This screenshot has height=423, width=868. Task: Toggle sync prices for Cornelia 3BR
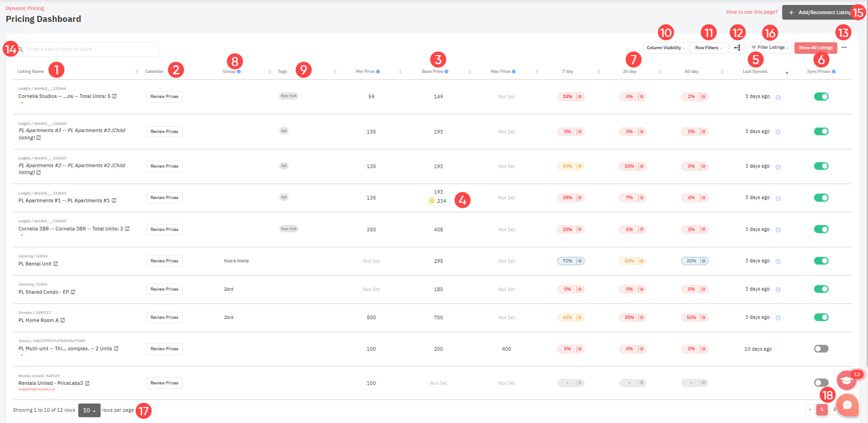point(821,229)
